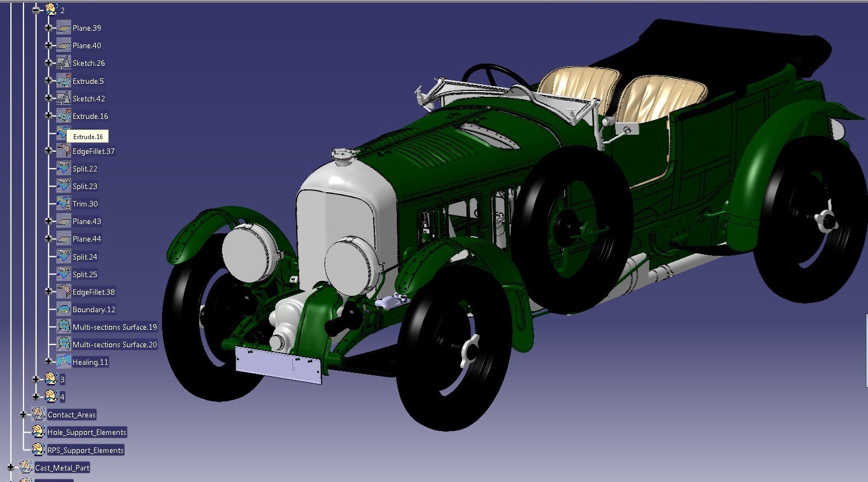Image resolution: width=868 pixels, height=482 pixels.
Task: Click the Sketch.42 sketch icon
Action: coord(64,98)
